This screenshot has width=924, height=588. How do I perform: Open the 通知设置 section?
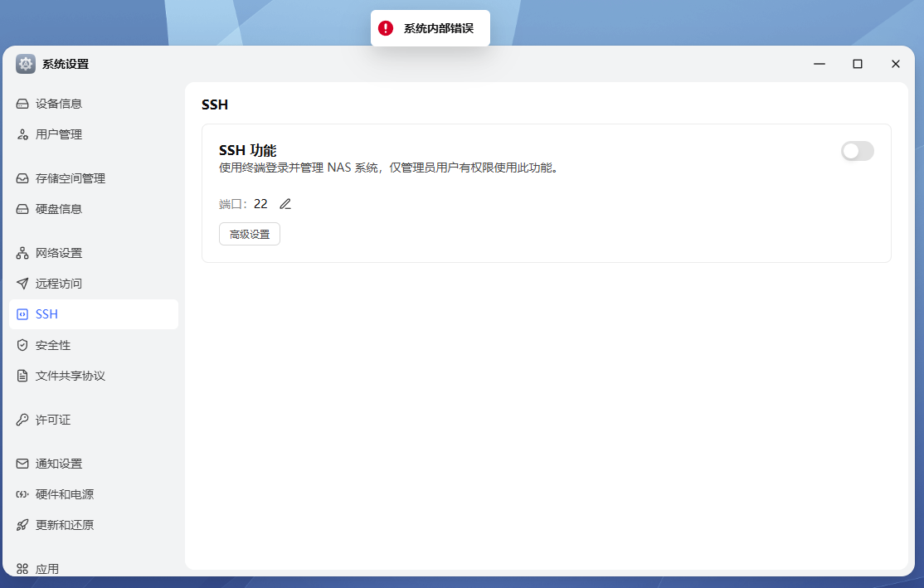61,463
